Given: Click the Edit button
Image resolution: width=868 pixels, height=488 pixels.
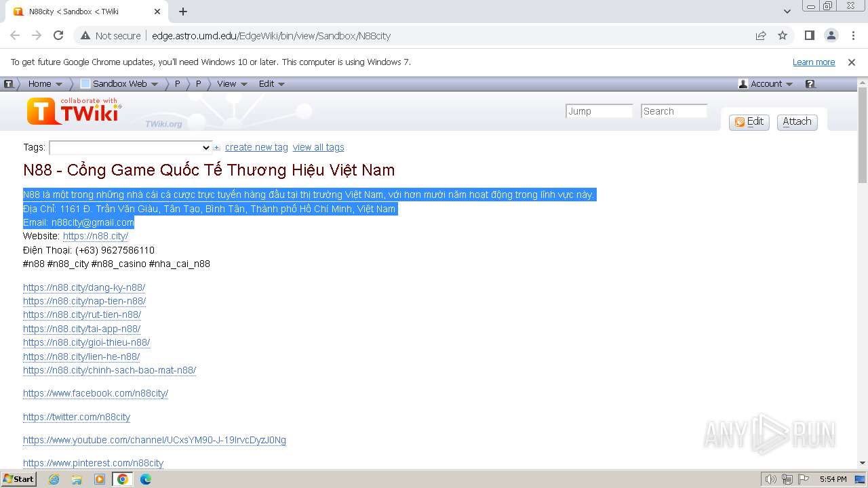Looking at the screenshot, I should click(749, 122).
